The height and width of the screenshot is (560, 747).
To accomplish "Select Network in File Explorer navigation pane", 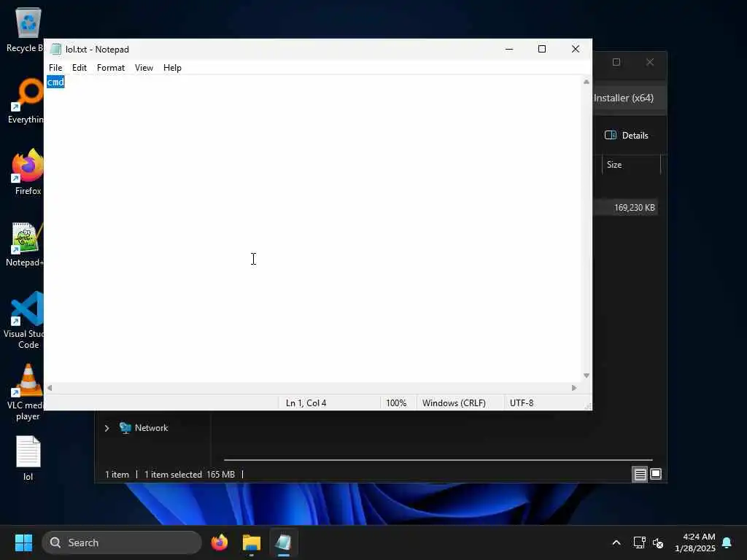I will (151, 428).
